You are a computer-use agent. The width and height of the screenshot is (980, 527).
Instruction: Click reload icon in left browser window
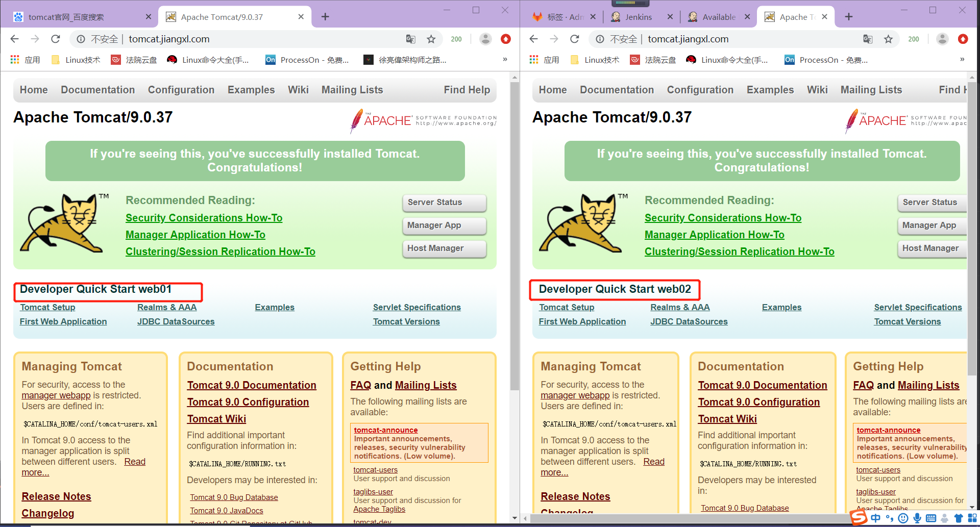[x=56, y=39]
